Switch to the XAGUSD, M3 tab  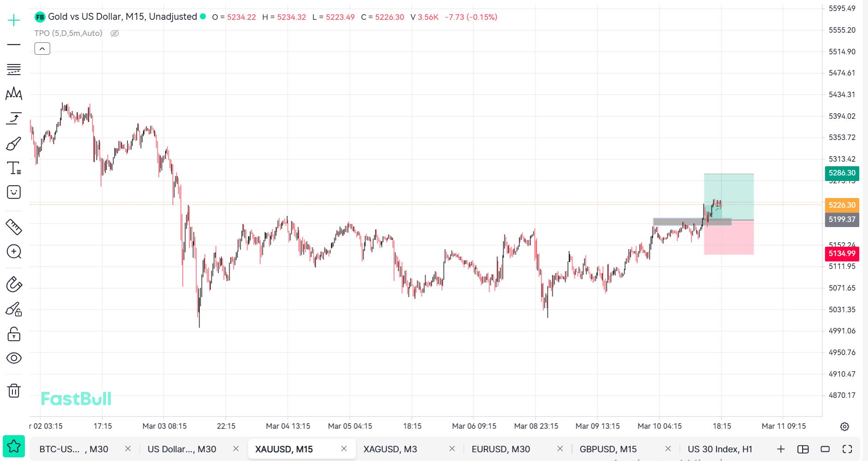point(390,449)
